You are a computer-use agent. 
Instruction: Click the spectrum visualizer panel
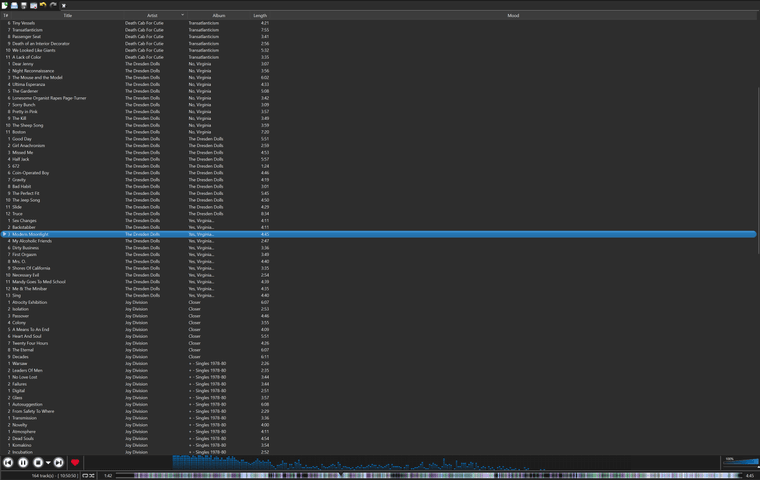[402, 463]
